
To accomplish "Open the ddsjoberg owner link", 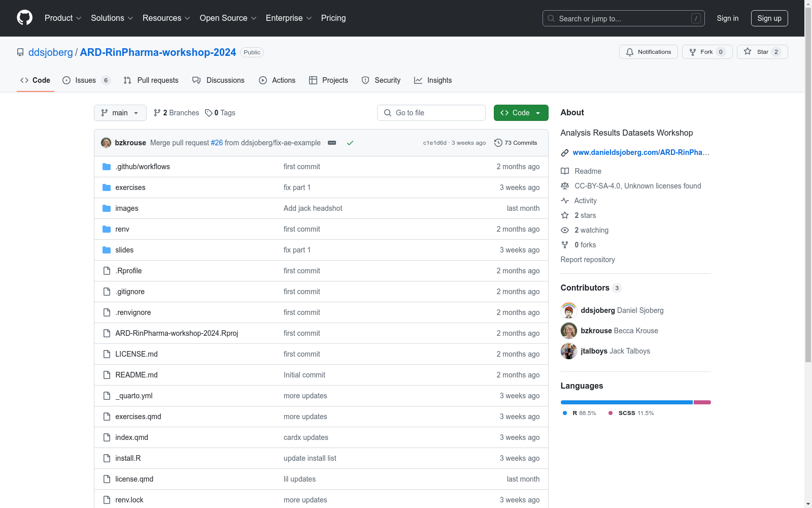I will tap(51, 52).
